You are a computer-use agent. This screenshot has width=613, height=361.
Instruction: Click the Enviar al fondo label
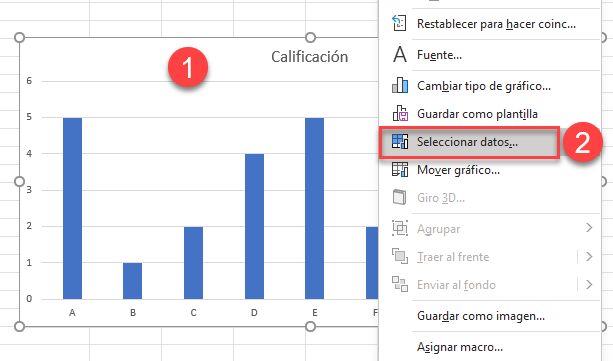(x=456, y=285)
